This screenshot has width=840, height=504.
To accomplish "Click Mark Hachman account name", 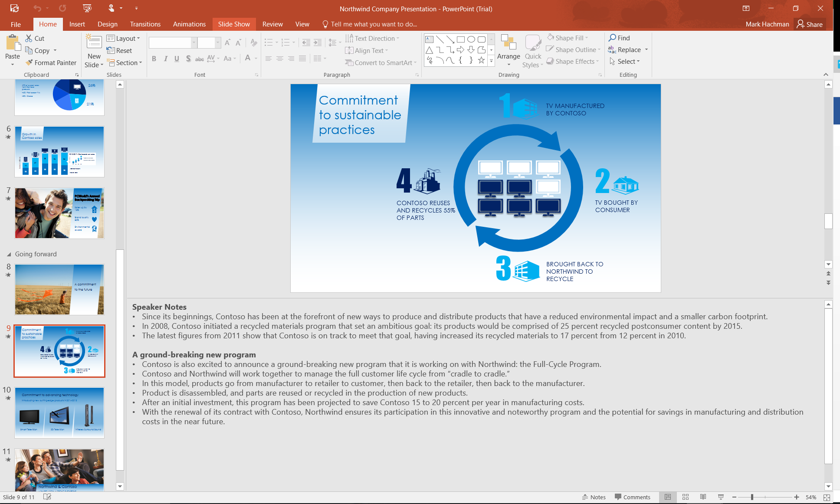I will (x=767, y=24).
